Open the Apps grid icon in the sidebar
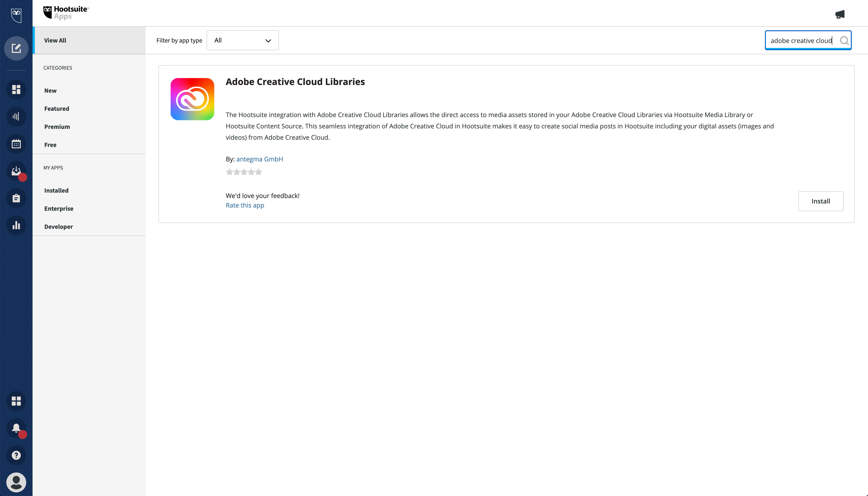The image size is (868, 496). coord(16,401)
